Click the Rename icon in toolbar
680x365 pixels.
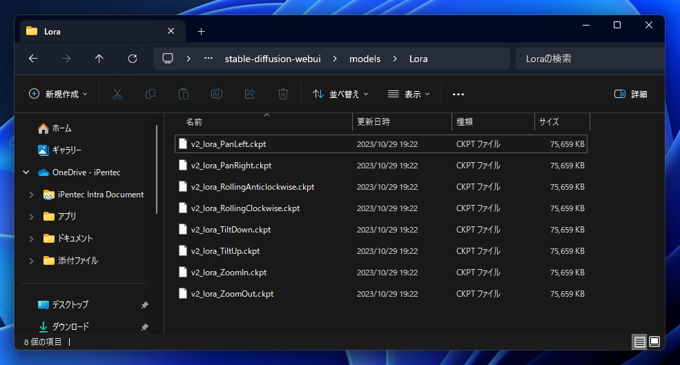click(216, 94)
